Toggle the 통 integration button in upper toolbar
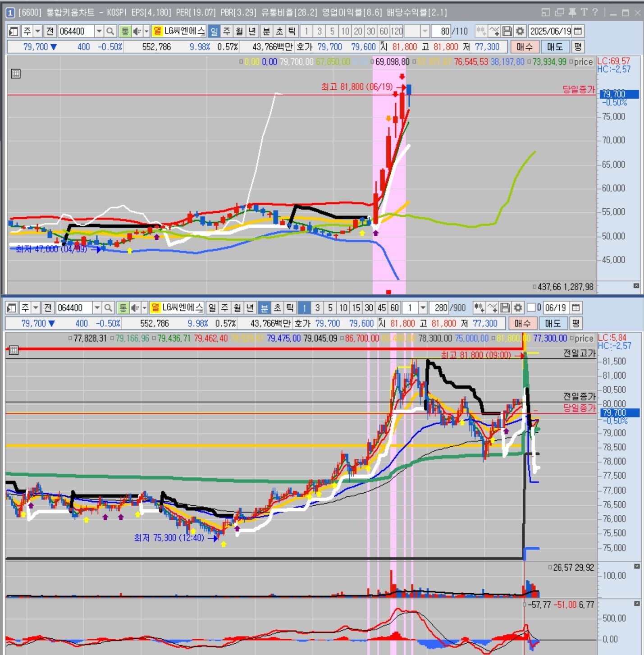The width and height of the screenshot is (644, 655). click(x=125, y=31)
